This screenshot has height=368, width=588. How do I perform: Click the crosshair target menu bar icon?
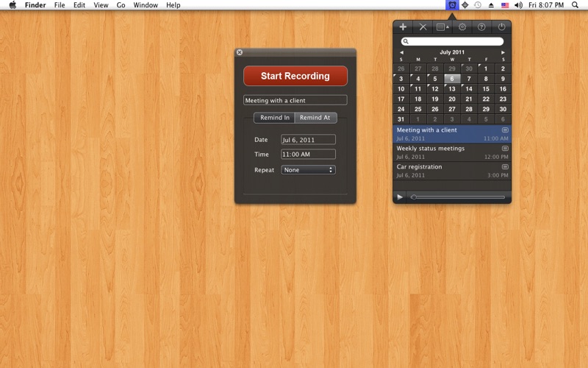[465, 5]
